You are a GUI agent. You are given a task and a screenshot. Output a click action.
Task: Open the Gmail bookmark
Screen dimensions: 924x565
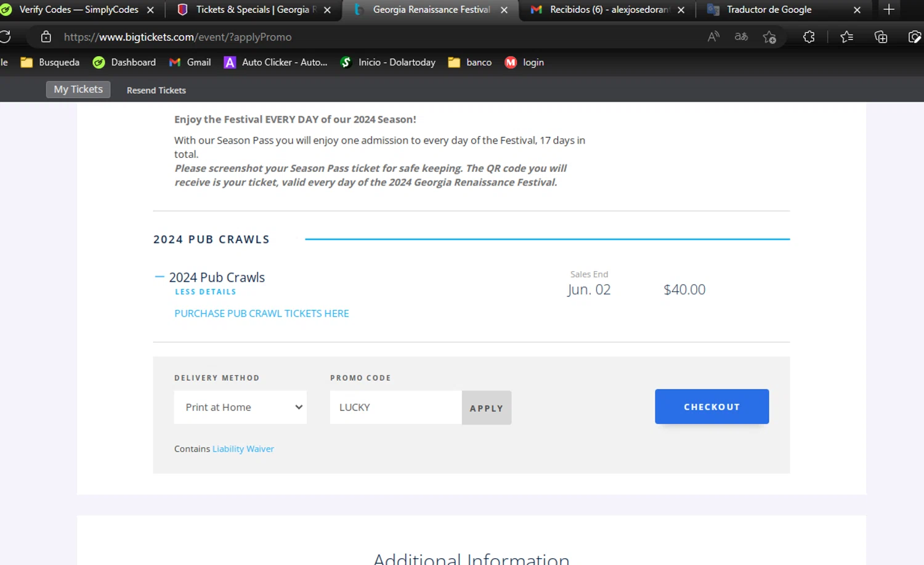tap(190, 62)
